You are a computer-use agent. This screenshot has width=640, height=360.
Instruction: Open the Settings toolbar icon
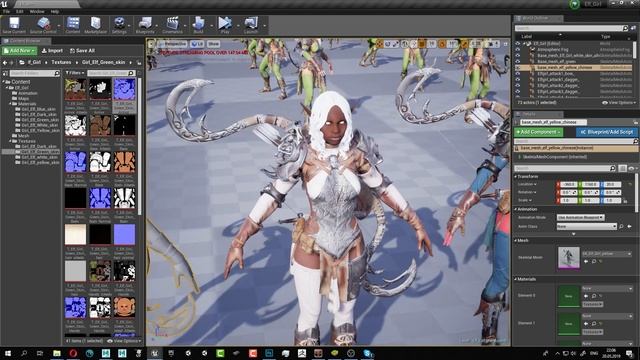point(119,25)
